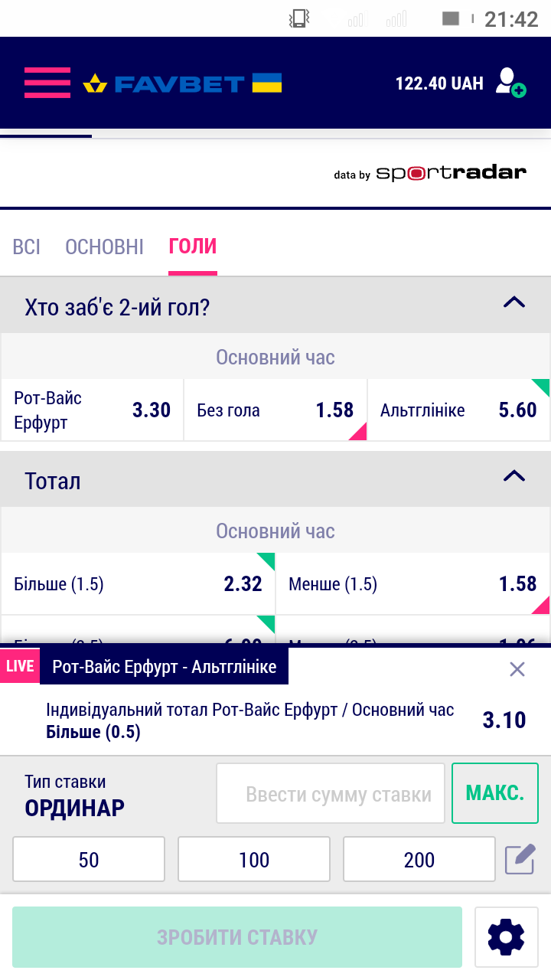Open bet slip settings gear
551x980 pixels.
(x=506, y=936)
